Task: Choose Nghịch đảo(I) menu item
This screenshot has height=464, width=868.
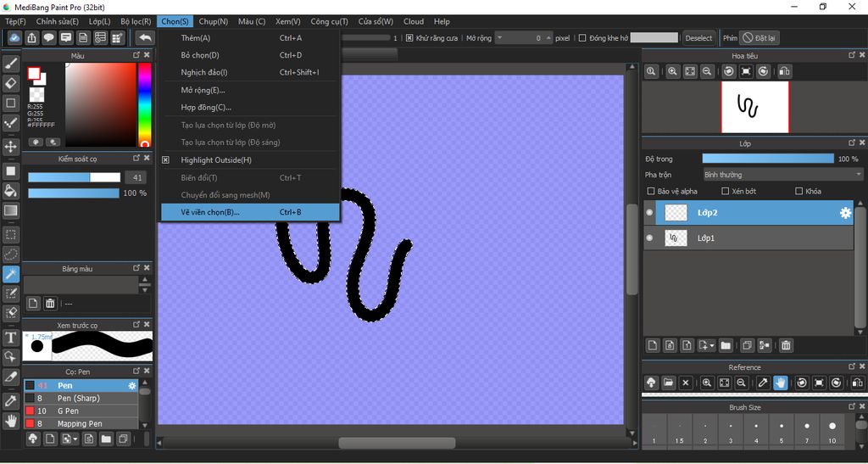Action: [250, 73]
